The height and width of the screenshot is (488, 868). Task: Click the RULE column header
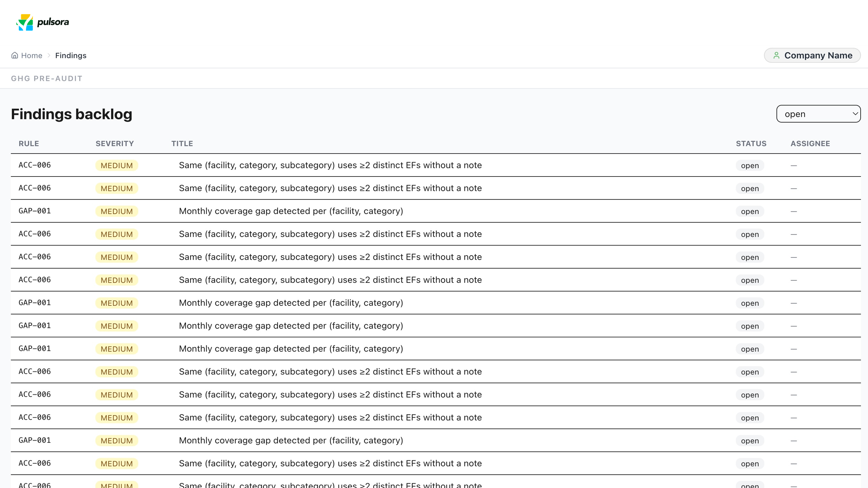[28, 144]
